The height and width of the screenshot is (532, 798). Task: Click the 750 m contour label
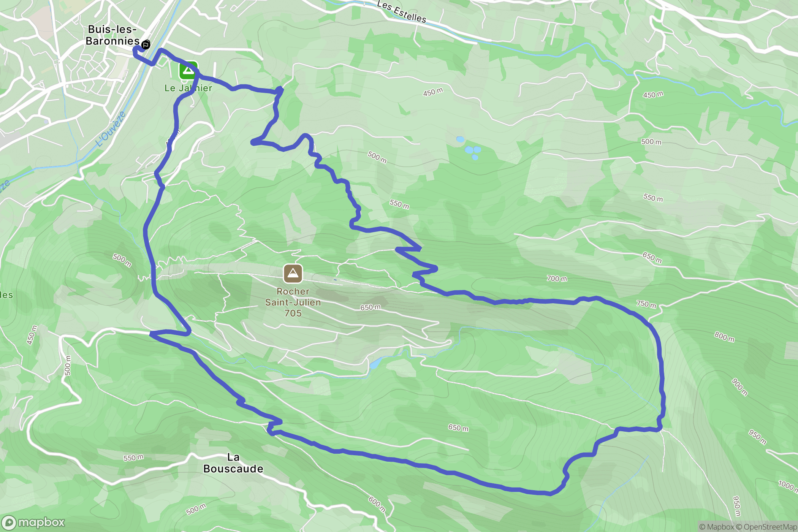click(646, 304)
